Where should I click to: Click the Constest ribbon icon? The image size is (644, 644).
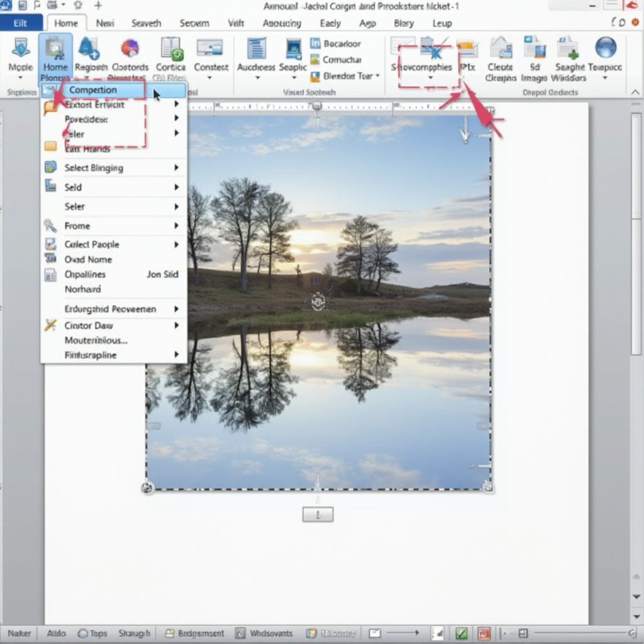[210, 49]
